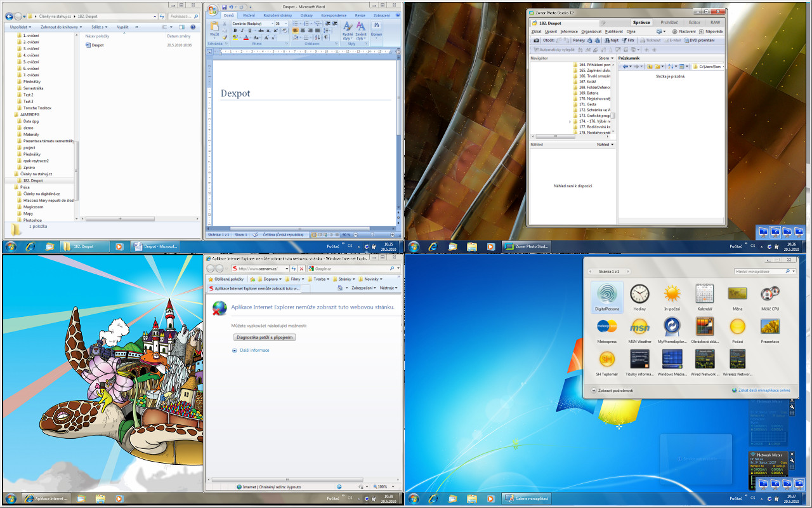Select Torsche Toolbox folder in Explorer tree
Screen dimensions: 812x508
[x=37, y=108]
